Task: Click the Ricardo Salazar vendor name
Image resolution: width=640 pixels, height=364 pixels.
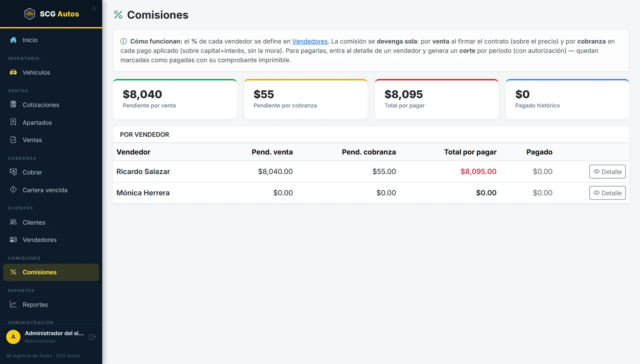Action: click(143, 171)
